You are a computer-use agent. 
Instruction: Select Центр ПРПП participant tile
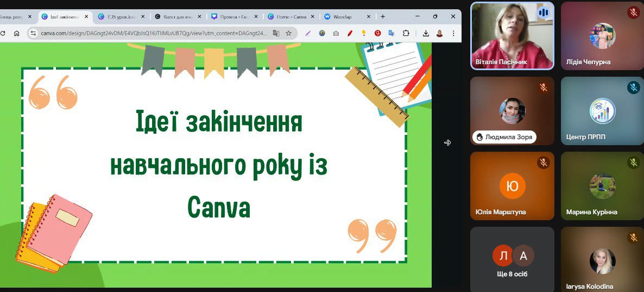pos(603,110)
